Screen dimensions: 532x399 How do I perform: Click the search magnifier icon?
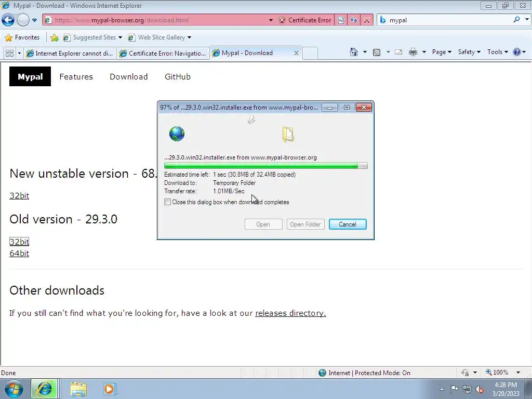coord(516,20)
